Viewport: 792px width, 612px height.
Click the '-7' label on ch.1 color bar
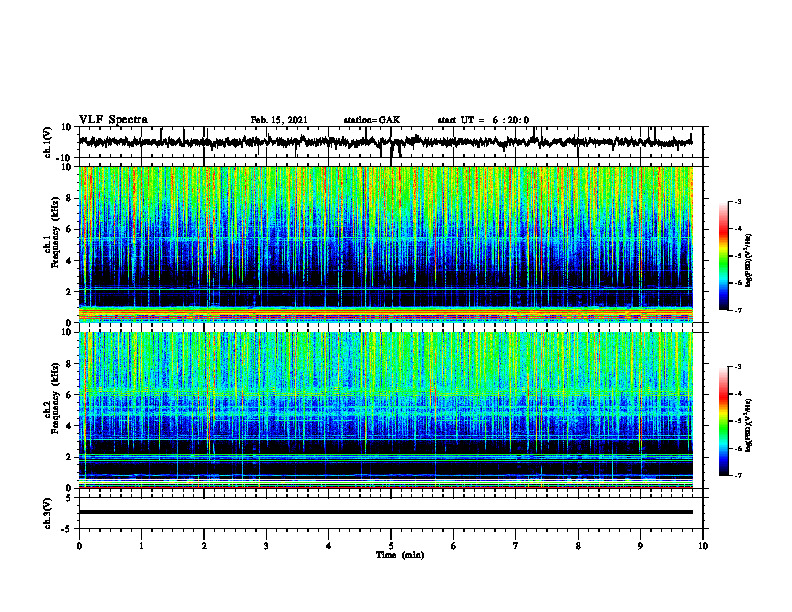click(x=737, y=310)
